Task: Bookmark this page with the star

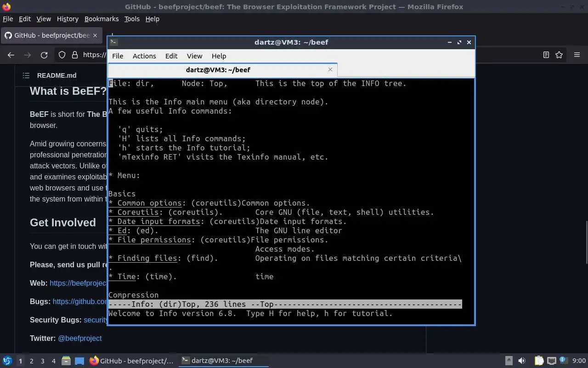Action: click(x=559, y=55)
